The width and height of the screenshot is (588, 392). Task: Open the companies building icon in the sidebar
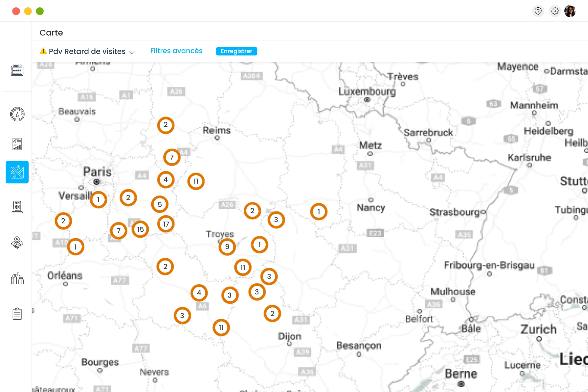pos(17,207)
